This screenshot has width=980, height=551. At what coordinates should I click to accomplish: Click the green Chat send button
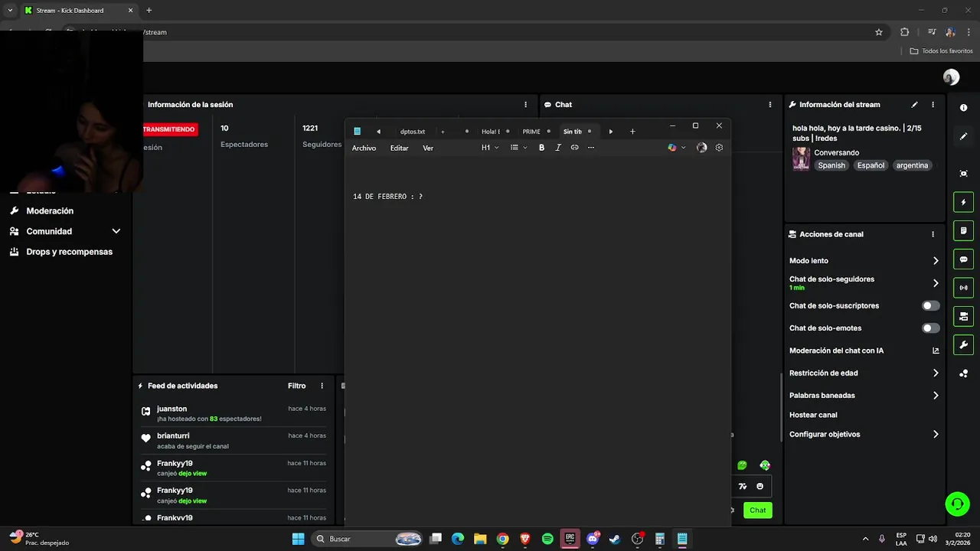coord(757,510)
